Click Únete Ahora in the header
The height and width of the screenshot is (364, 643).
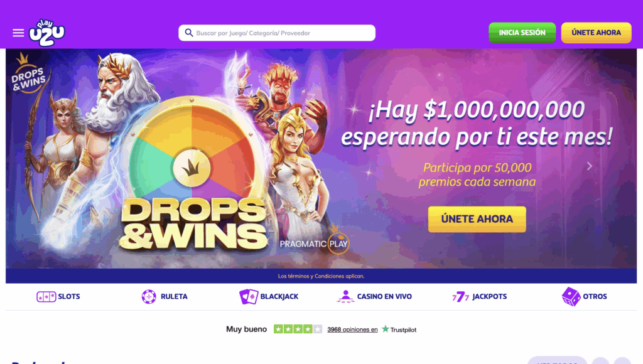point(597,33)
